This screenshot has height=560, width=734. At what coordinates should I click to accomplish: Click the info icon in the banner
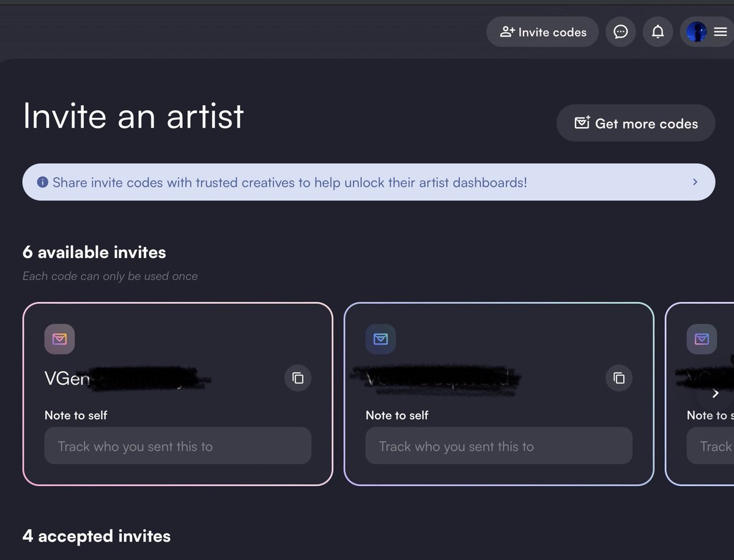point(42,182)
